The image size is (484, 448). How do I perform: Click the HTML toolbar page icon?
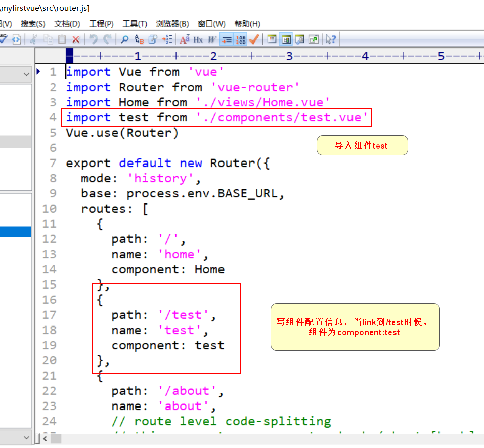coord(16,39)
